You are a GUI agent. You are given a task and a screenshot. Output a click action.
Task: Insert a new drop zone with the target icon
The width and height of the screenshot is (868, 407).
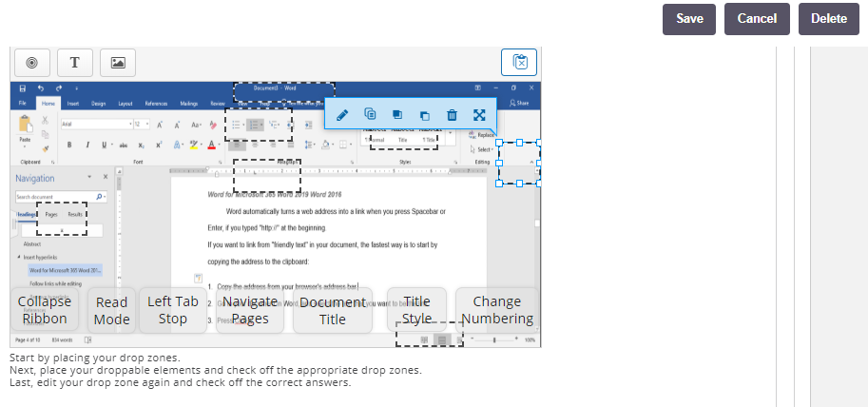coord(32,63)
